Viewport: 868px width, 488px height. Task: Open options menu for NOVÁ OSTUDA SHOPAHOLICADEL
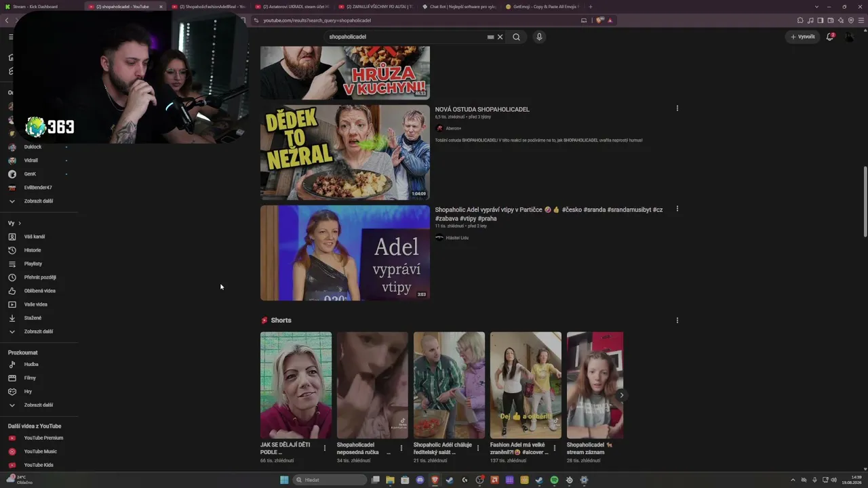(677, 108)
